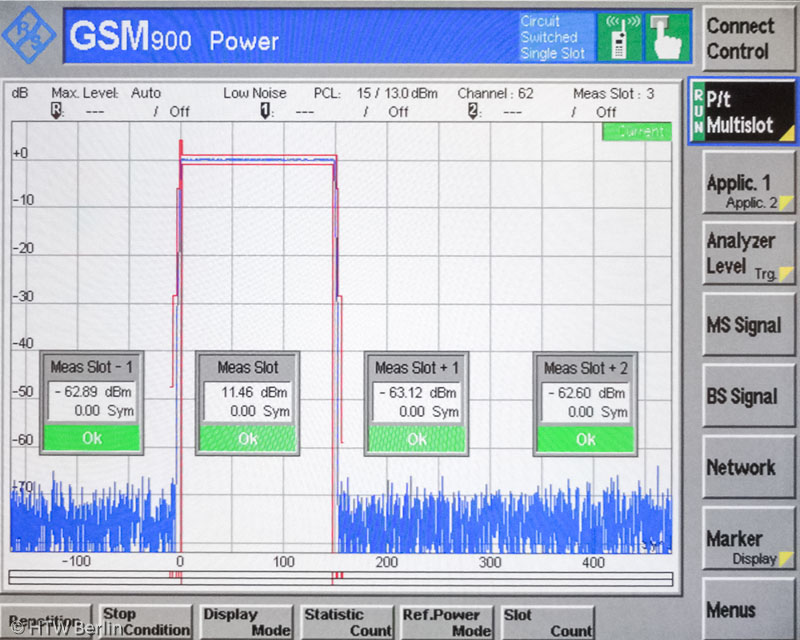Screen dimensions: 800x640
Task: Click the burst position bar below graph
Action: coord(340,578)
